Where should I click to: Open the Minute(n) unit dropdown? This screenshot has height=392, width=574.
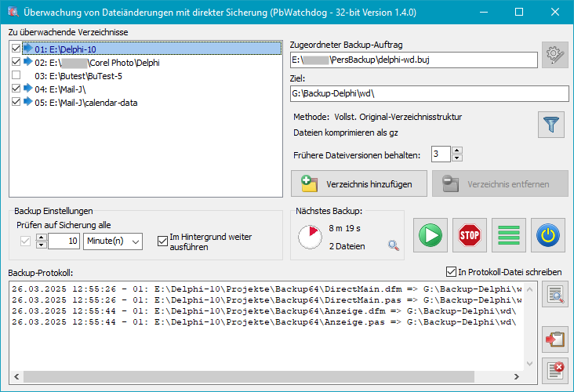[x=113, y=241]
